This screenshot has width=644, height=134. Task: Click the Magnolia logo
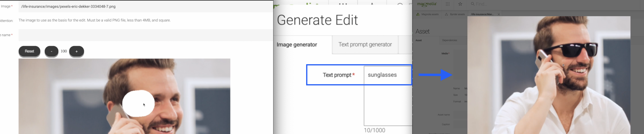point(427,4)
